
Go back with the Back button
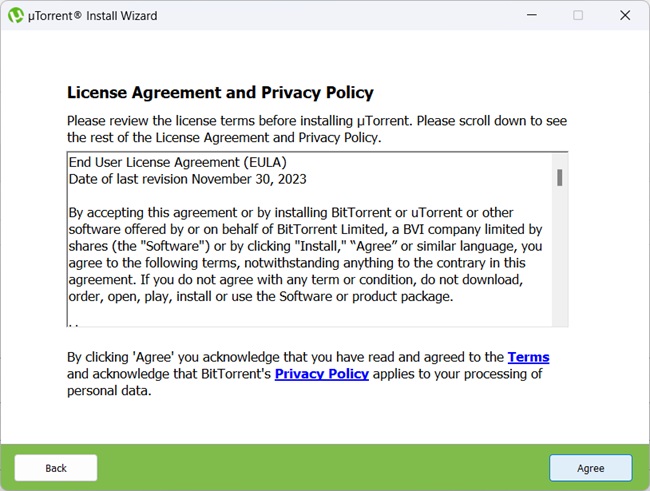tap(56, 468)
